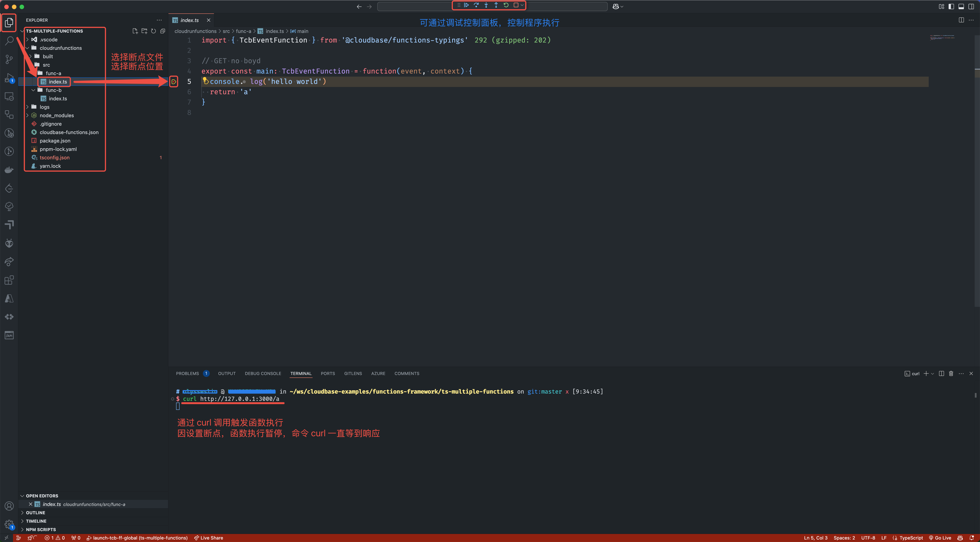This screenshot has width=980, height=542.
Task: Open tsconfig.json in the file tree
Action: point(54,158)
